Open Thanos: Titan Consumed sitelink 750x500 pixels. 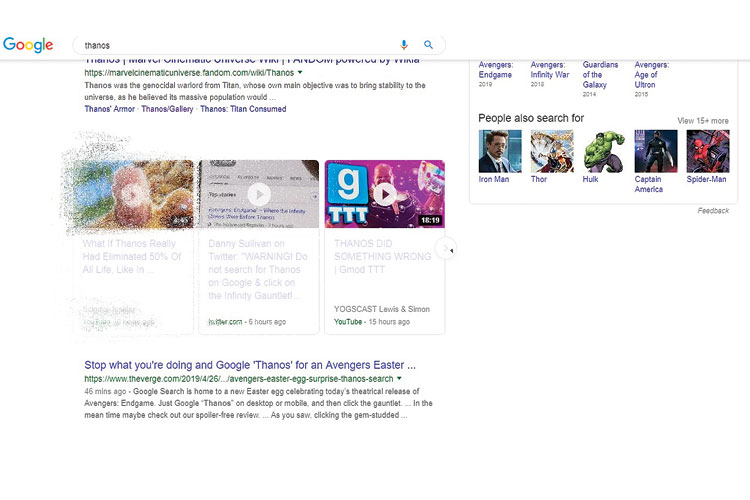click(x=241, y=109)
